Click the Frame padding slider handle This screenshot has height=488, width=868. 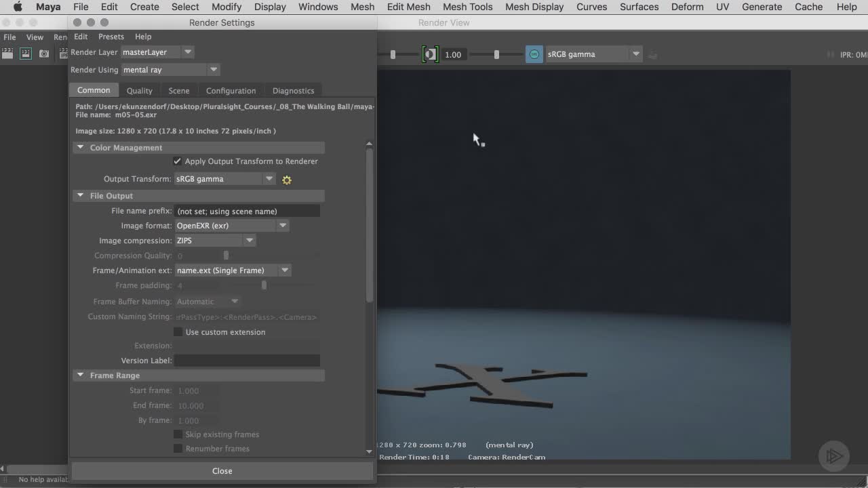click(x=264, y=285)
